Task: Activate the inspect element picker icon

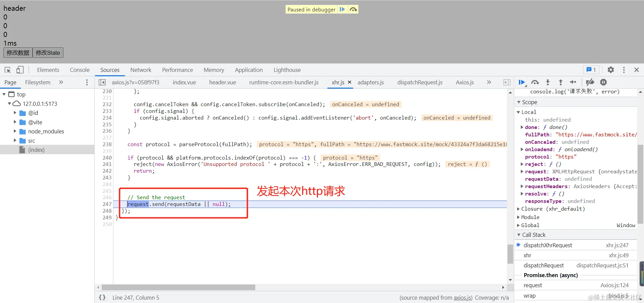Action: click(7, 70)
